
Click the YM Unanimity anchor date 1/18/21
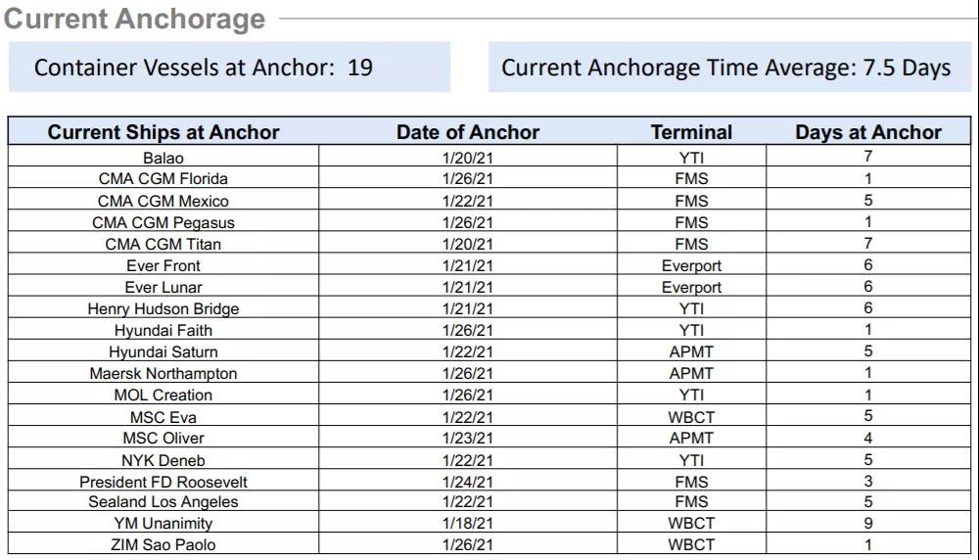coord(468,524)
